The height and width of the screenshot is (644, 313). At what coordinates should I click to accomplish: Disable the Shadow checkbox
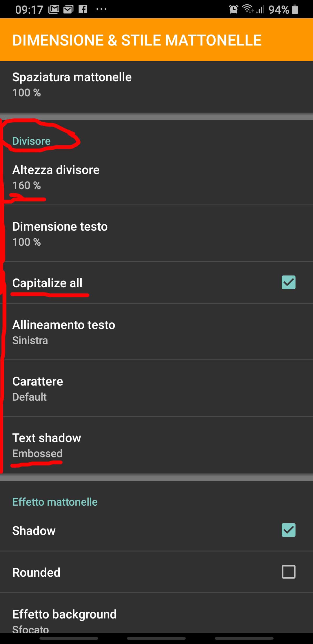coord(288,530)
